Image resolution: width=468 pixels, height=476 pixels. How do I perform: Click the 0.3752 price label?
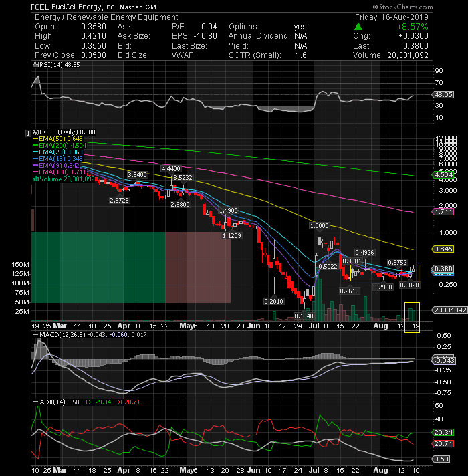397,262
